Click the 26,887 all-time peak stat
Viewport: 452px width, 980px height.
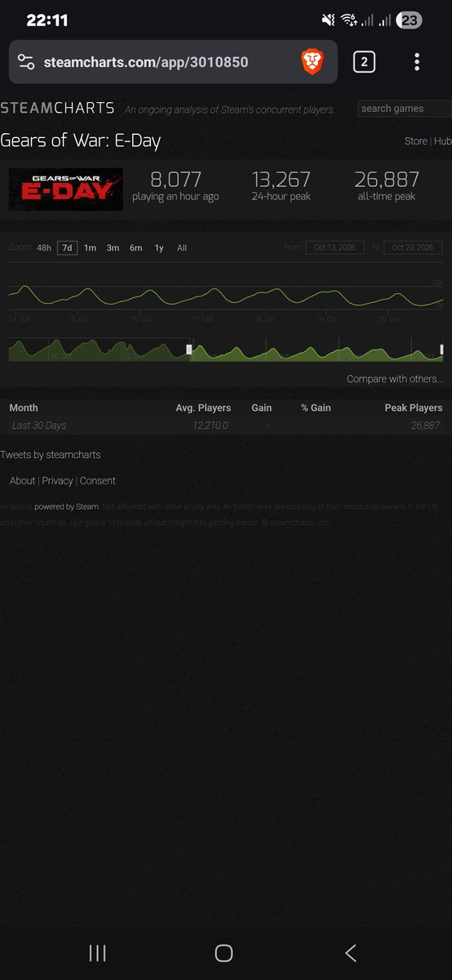tap(387, 186)
